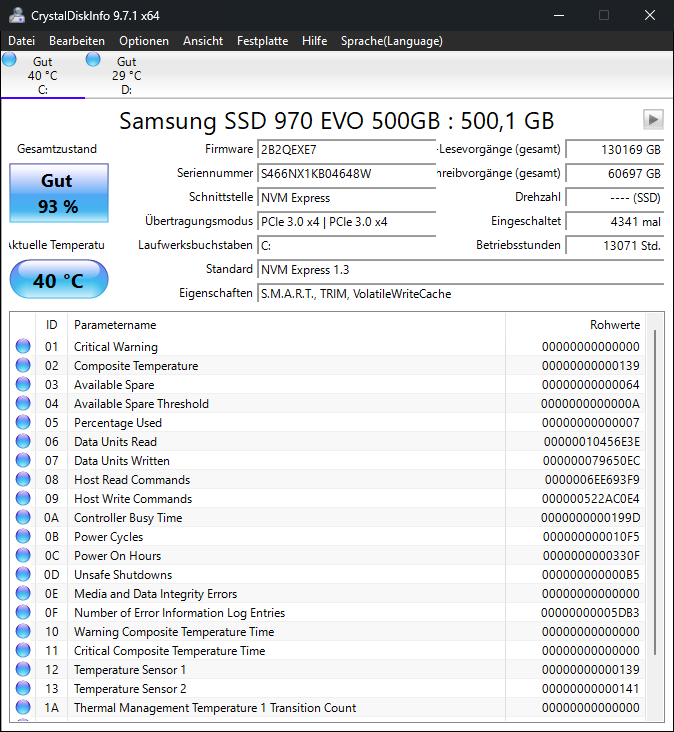This screenshot has height=732, width=674.
Task: Click the status dot for Data Units Written
Action: pyautogui.click(x=23, y=460)
